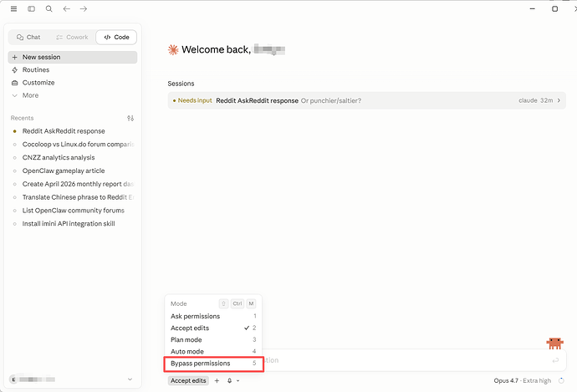
Task: Send message with the return arrow icon
Action: point(555,360)
